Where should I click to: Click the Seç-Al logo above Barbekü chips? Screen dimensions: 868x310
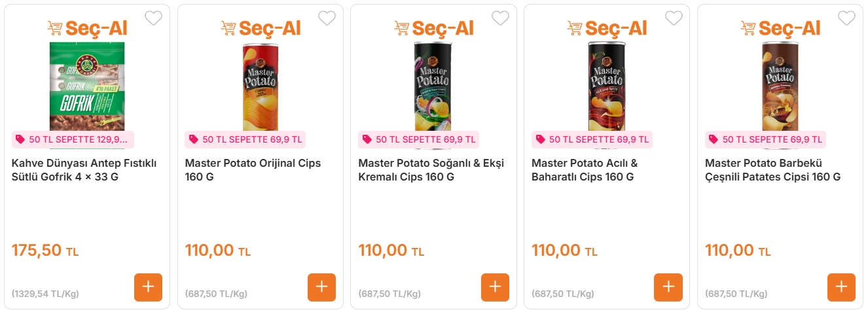(780, 28)
